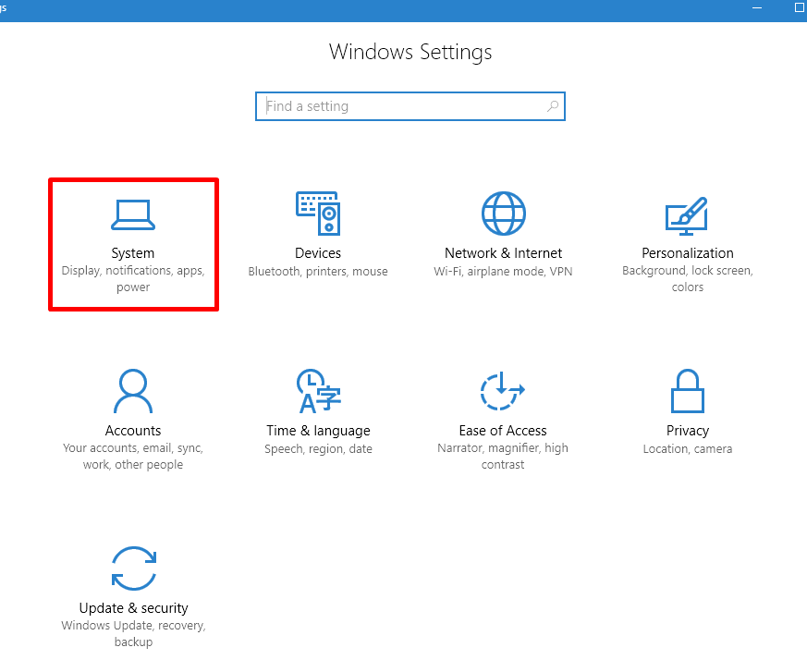Click 'Display, notifications, apps, power' description
Screen dimensions: 807x672
pyautogui.click(x=133, y=278)
